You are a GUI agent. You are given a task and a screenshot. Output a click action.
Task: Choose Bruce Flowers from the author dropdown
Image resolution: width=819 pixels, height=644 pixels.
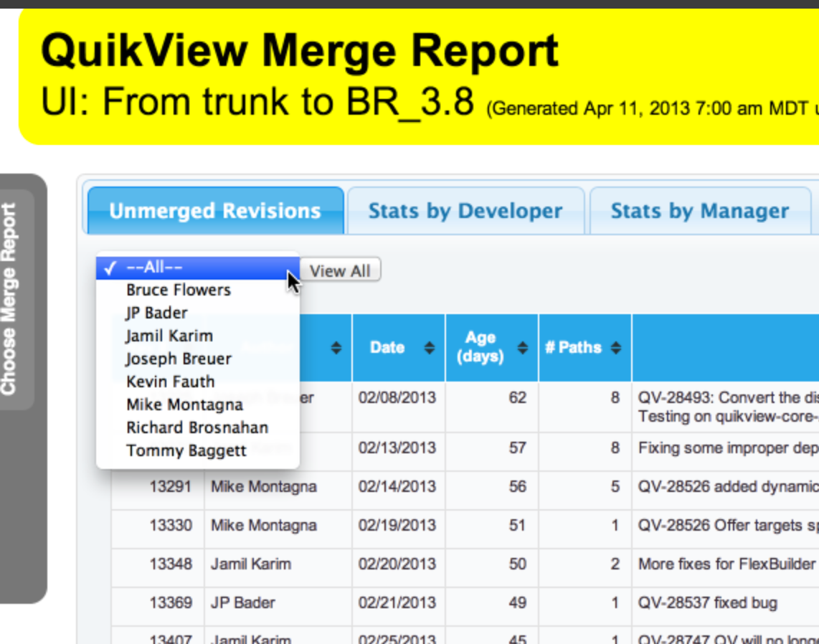[x=198, y=290]
